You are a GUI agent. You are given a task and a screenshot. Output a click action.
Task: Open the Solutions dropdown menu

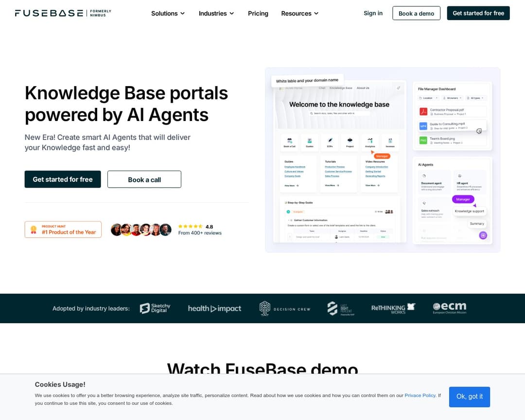(168, 14)
